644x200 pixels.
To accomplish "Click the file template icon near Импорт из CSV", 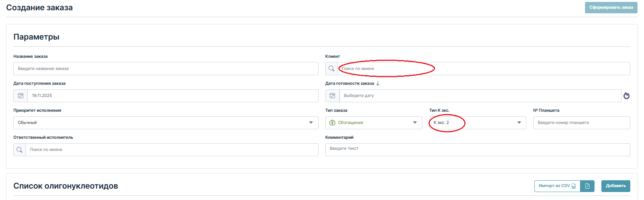I will 587,186.
